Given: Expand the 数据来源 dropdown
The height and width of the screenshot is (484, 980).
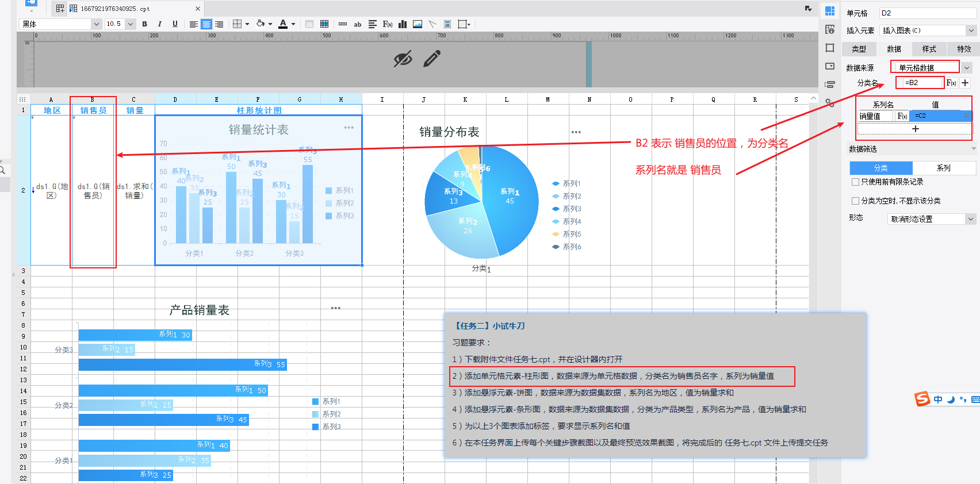Looking at the screenshot, I should point(967,68).
